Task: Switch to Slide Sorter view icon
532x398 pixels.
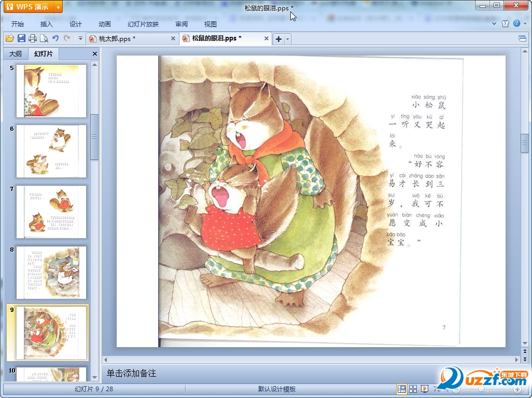Action: [413, 389]
